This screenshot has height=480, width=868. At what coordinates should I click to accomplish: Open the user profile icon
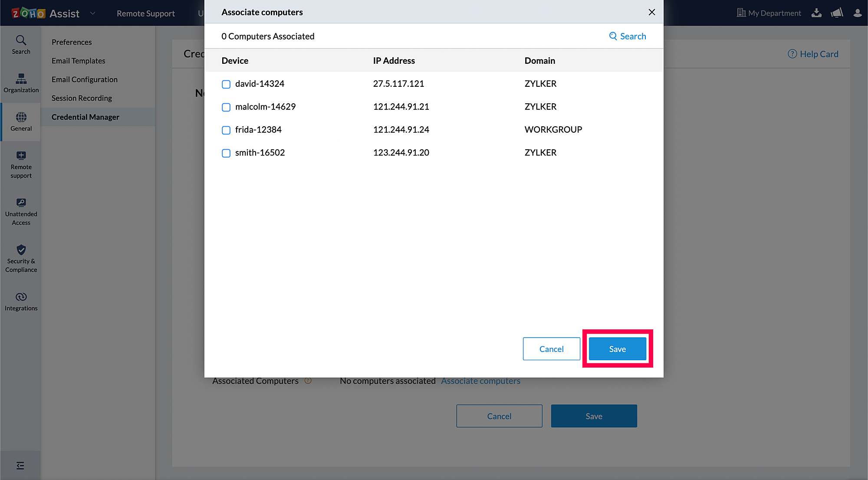[x=857, y=13]
